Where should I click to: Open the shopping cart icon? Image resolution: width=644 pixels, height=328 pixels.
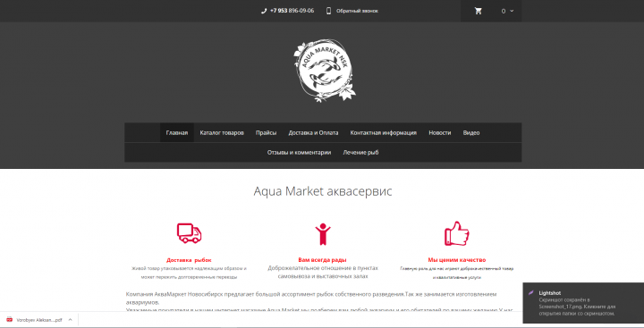478,11
